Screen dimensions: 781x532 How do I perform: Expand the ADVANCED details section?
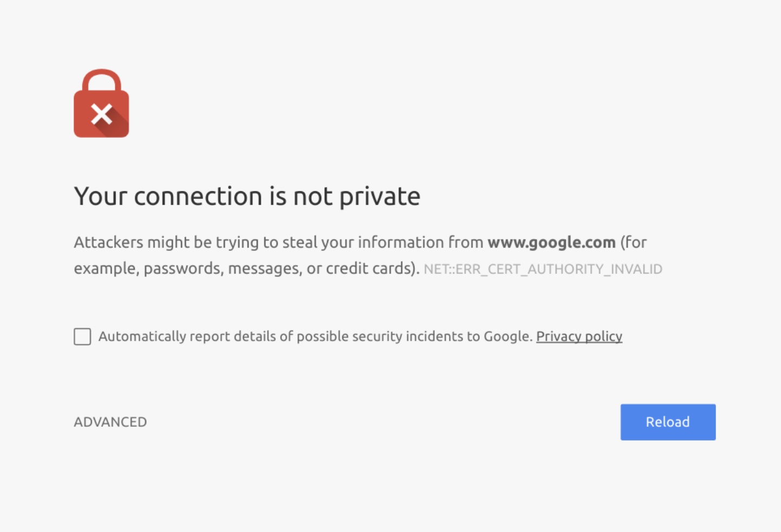tap(110, 422)
